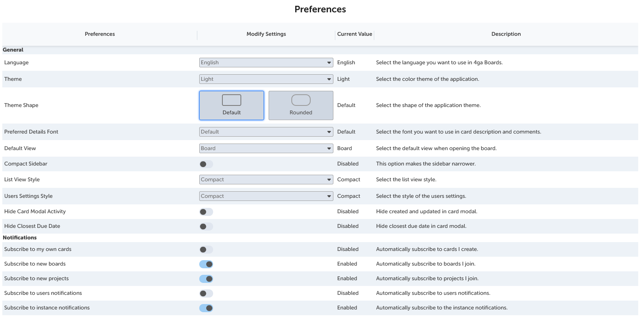Disable Subscribe to instance notifications
Screen dimensions: 644x326
coord(206,308)
